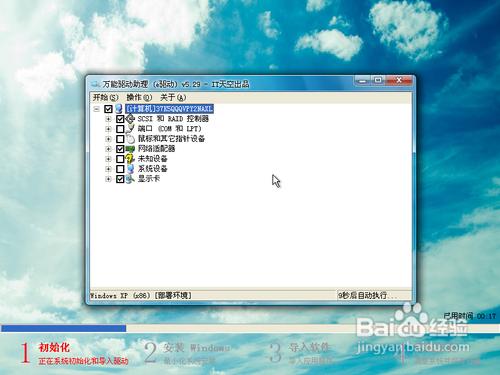The width and height of the screenshot is (500, 375).
Task: Check the 系统设备 checkbox
Action: point(120,169)
